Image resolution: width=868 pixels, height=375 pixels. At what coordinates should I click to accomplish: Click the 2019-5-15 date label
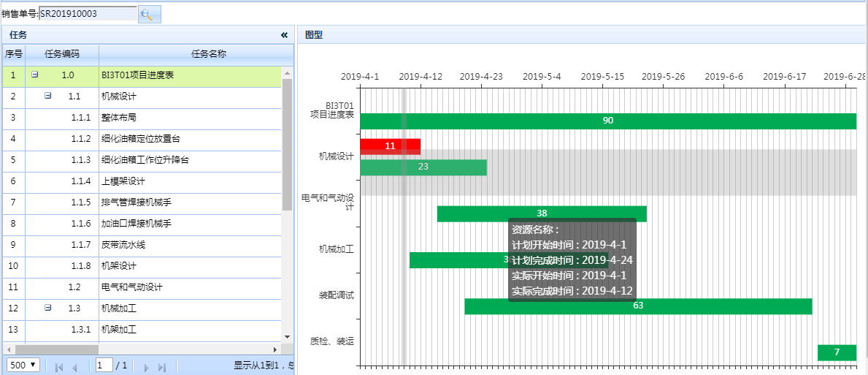click(x=603, y=77)
